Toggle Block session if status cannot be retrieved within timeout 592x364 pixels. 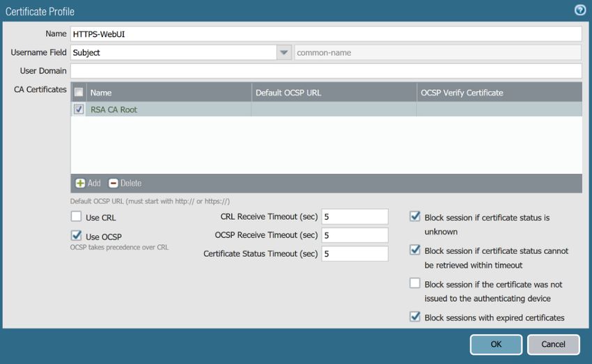click(x=415, y=250)
